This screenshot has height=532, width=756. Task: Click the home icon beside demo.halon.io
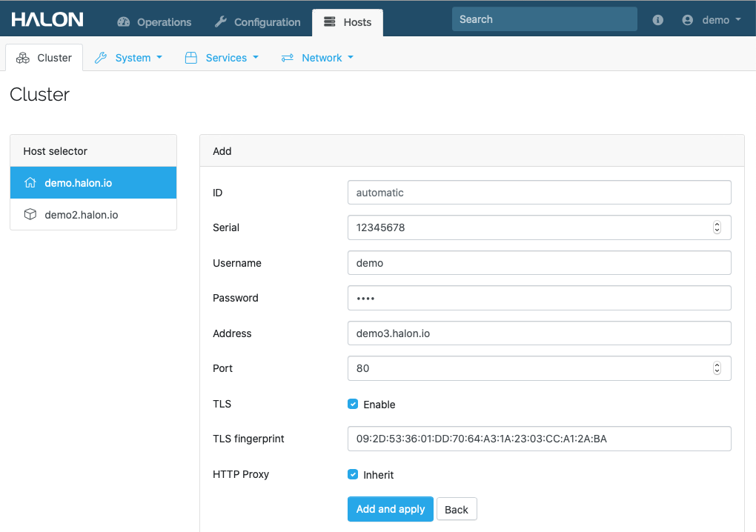click(30, 182)
